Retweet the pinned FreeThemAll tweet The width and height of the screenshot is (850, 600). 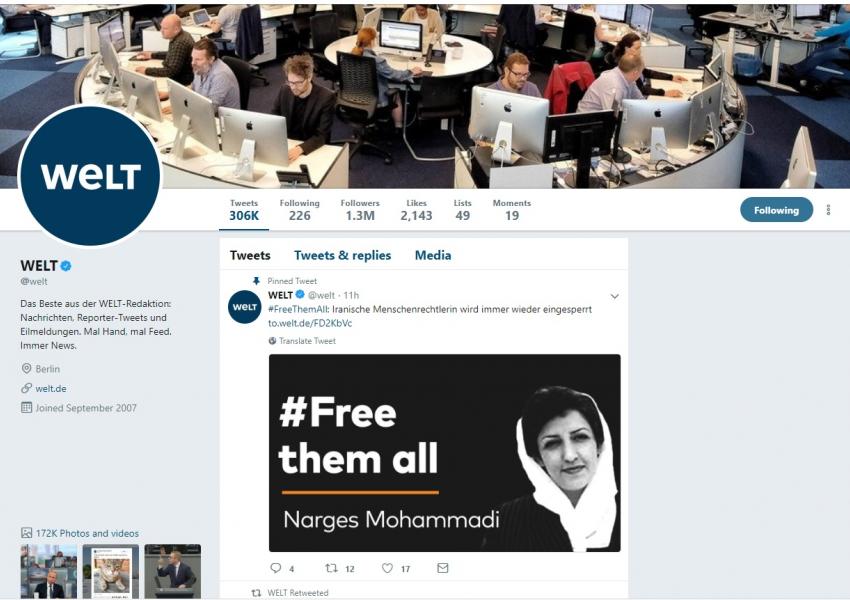pos(331,568)
